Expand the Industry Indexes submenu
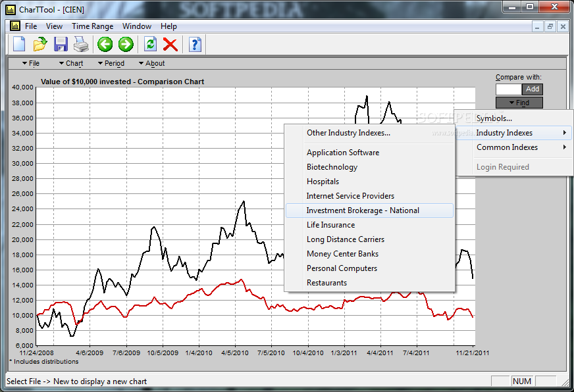574x392 pixels. 514,133
